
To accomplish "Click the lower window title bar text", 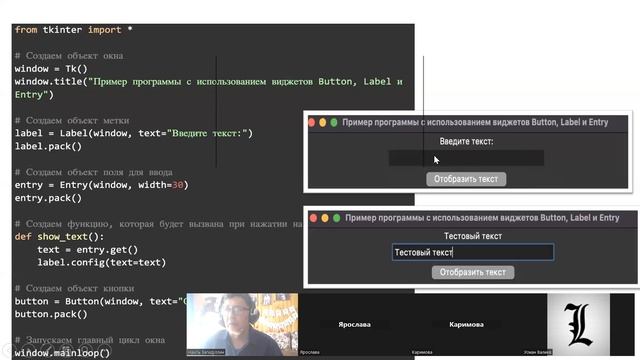I will point(482,218).
